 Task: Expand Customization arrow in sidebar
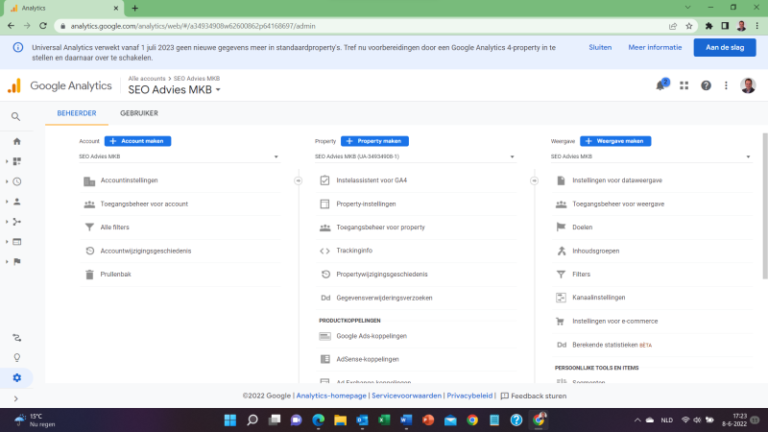click(x=7, y=162)
